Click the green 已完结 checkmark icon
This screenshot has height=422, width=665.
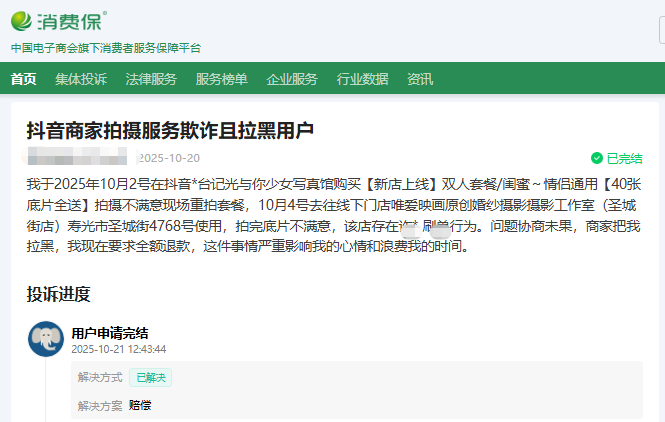[x=597, y=158]
